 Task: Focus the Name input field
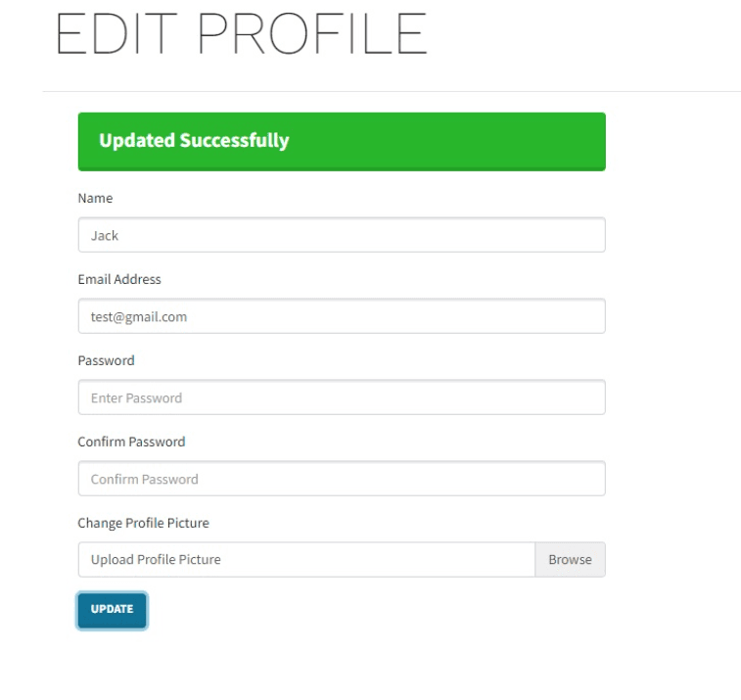[341, 235]
